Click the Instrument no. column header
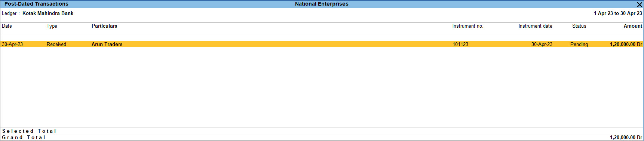 click(468, 26)
